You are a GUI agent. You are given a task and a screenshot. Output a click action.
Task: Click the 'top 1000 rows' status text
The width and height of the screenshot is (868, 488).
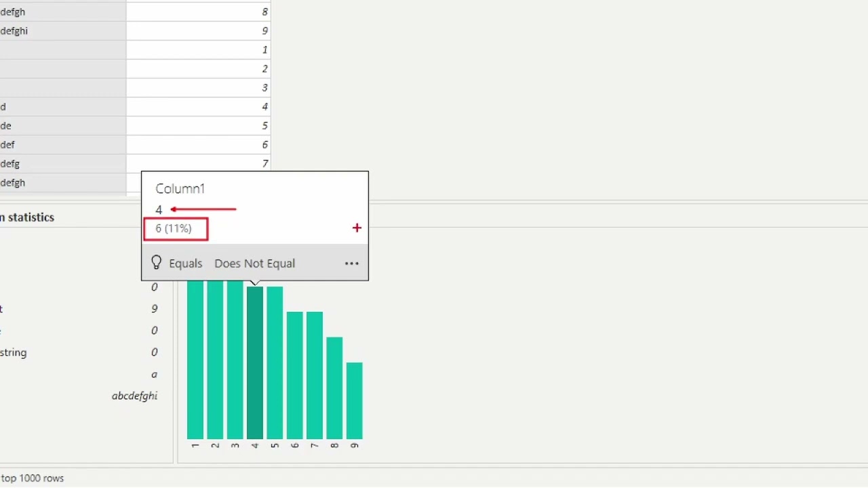(33, 478)
